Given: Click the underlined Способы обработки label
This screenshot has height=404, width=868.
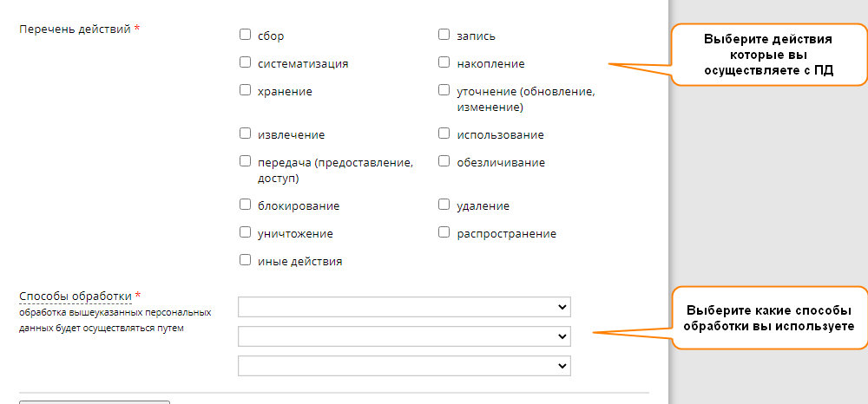Looking at the screenshot, I should point(76,296).
